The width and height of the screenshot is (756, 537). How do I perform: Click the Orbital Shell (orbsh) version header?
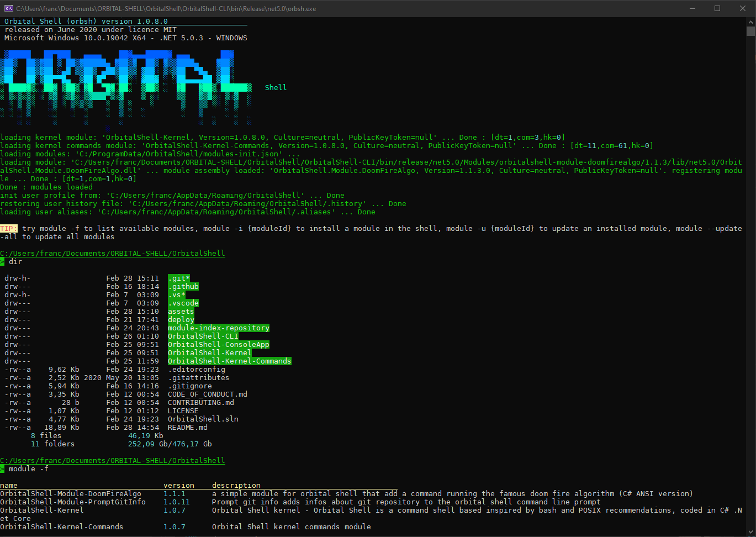[x=86, y=22]
